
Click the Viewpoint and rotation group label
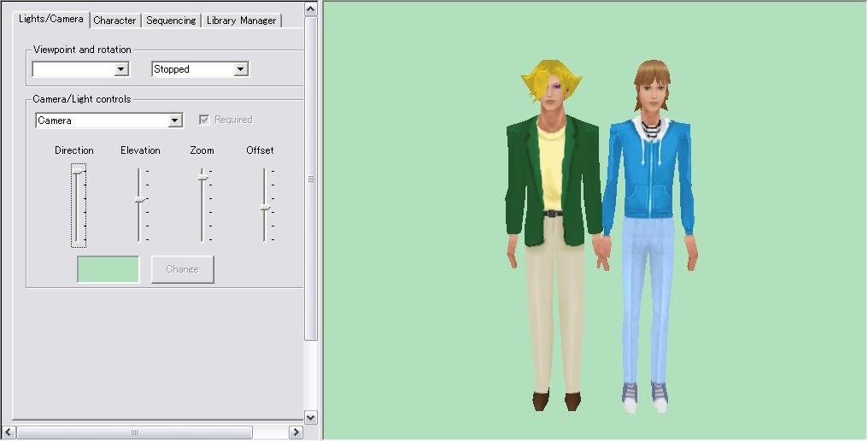click(82, 50)
